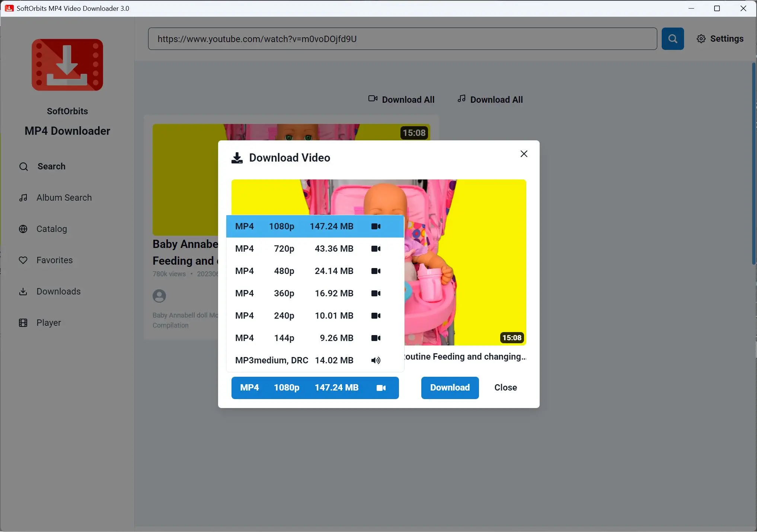The image size is (757, 532).
Task: Open the Search section in the sidebar
Action: click(51, 166)
